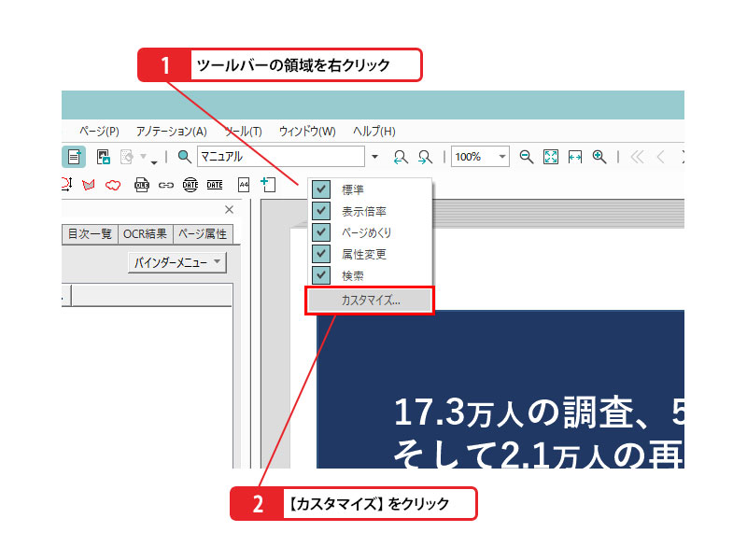Click the A4 page size icon
The width and height of the screenshot is (747, 560).
tap(244, 185)
